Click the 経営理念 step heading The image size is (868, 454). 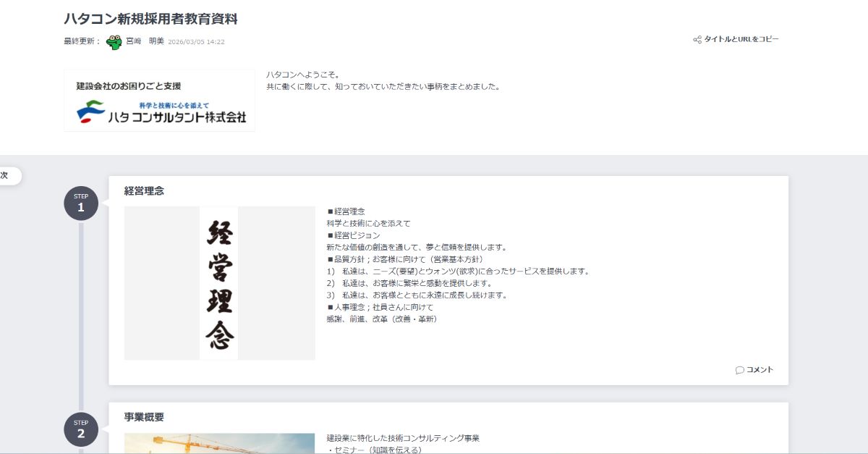144,191
